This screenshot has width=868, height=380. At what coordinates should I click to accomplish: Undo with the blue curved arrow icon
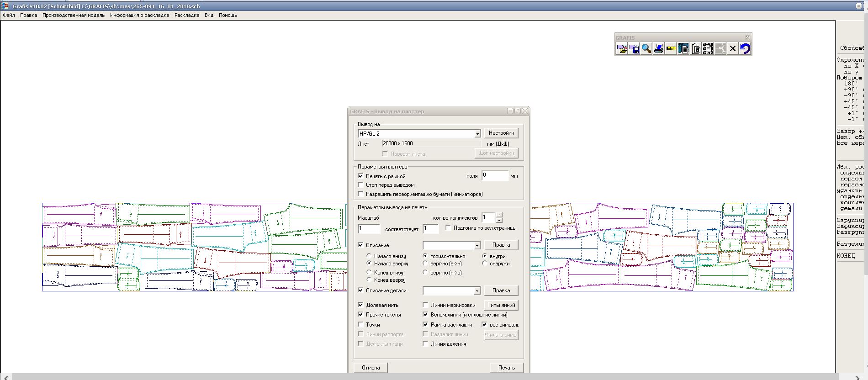[745, 48]
